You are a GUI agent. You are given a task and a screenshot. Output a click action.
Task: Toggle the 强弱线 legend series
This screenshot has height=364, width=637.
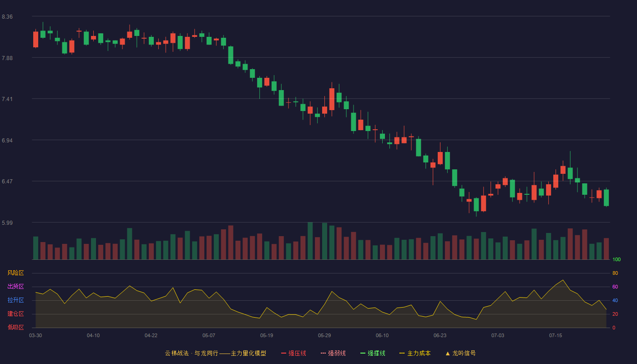click(333, 353)
